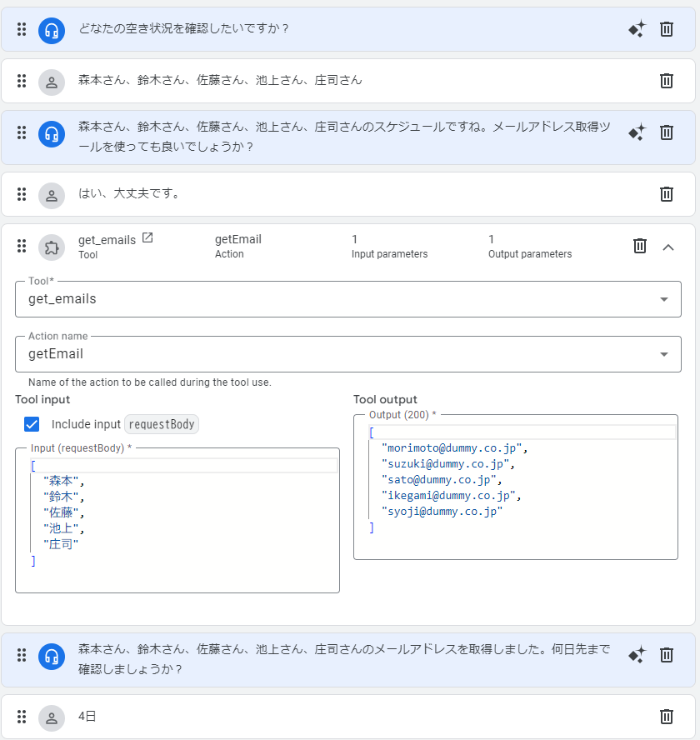Click drag handle on 森本さん、鈴木さん user row
700x740 pixels.
tap(22, 81)
